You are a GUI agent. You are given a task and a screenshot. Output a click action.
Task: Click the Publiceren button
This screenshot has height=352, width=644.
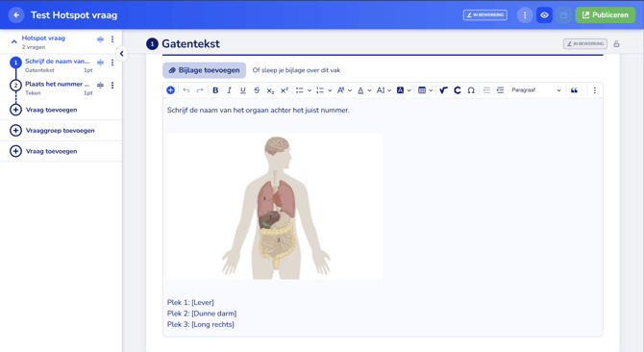click(x=605, y=15)
